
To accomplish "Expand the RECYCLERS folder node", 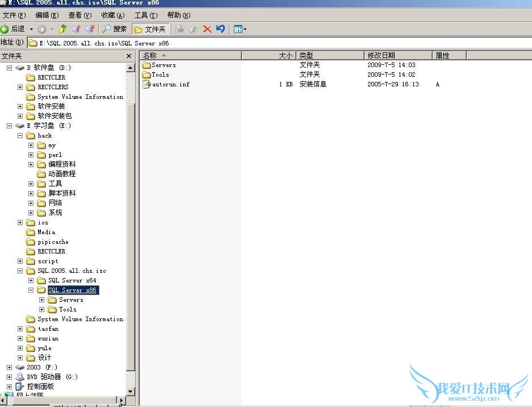I will pyautogui.click(x=20, y=88).
